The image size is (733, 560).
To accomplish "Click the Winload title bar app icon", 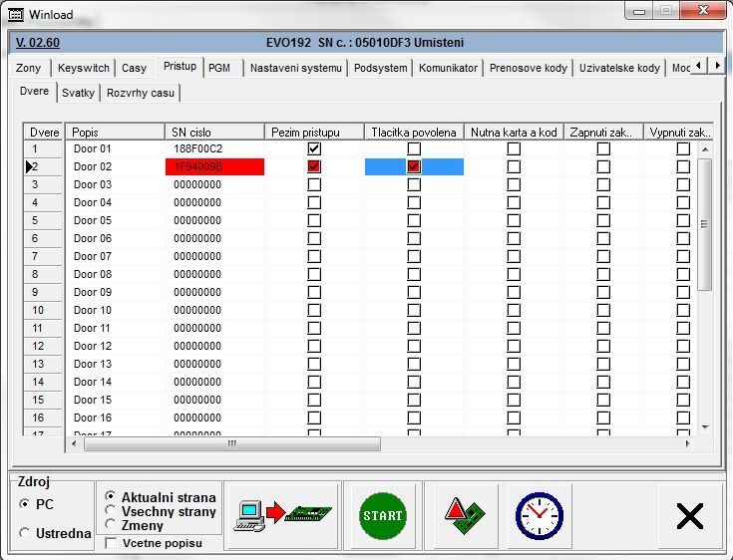I will click(x=15, y=15).
